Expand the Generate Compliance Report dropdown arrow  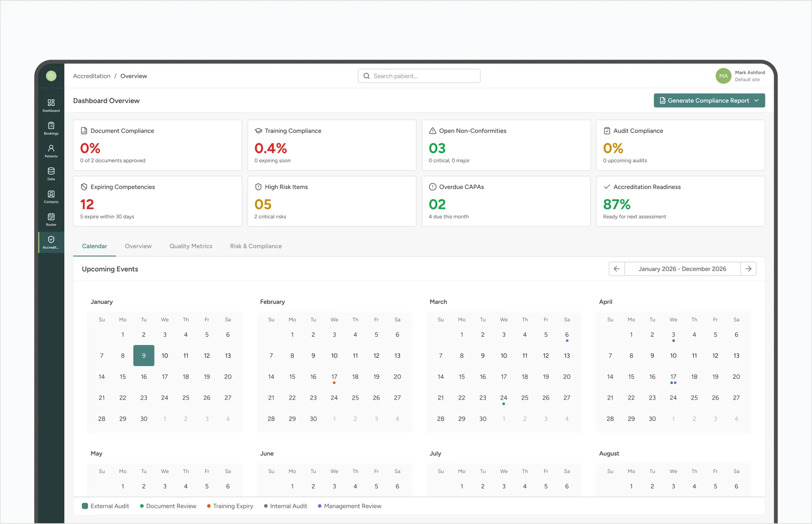[757, 100]
